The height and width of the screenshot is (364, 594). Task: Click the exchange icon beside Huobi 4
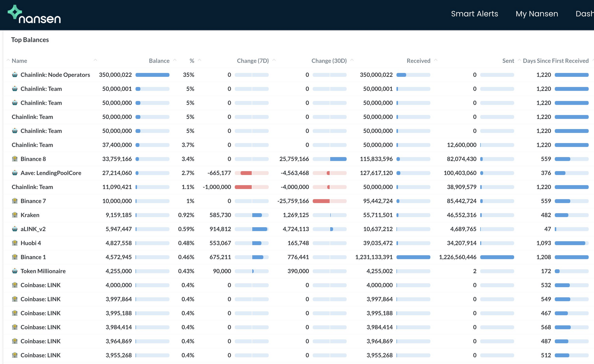coord(15,243)
